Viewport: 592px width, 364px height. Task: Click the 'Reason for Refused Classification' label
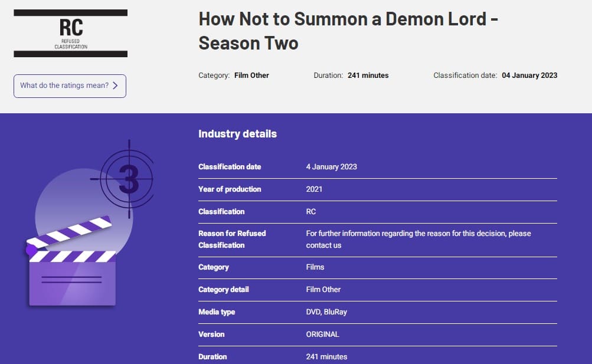point(232,240)
